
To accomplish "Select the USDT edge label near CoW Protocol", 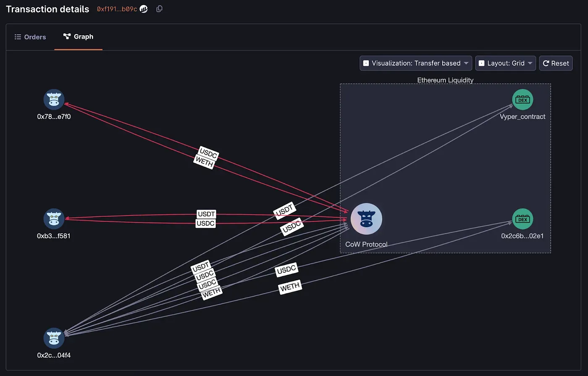I will pos(284,209).
